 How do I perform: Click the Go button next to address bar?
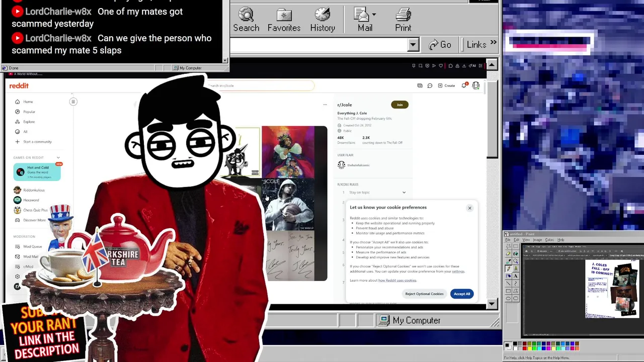tap(440, 45)
